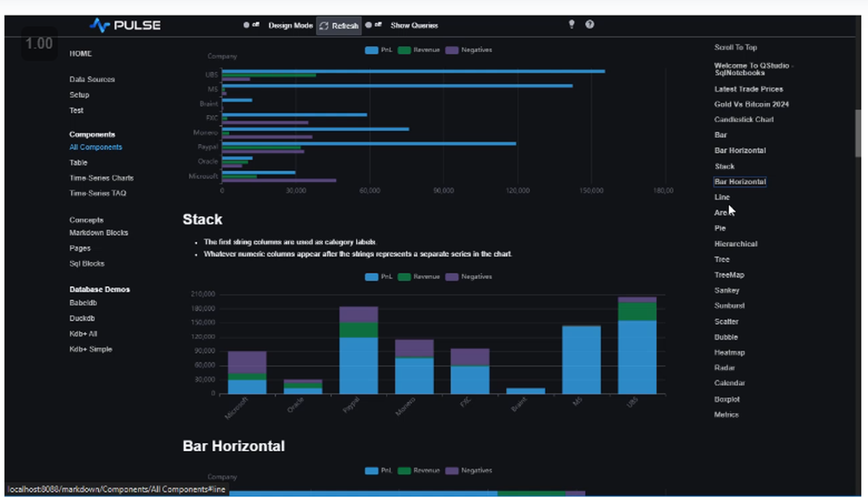Jump to the Scatter section

click(x=726, y=322)
